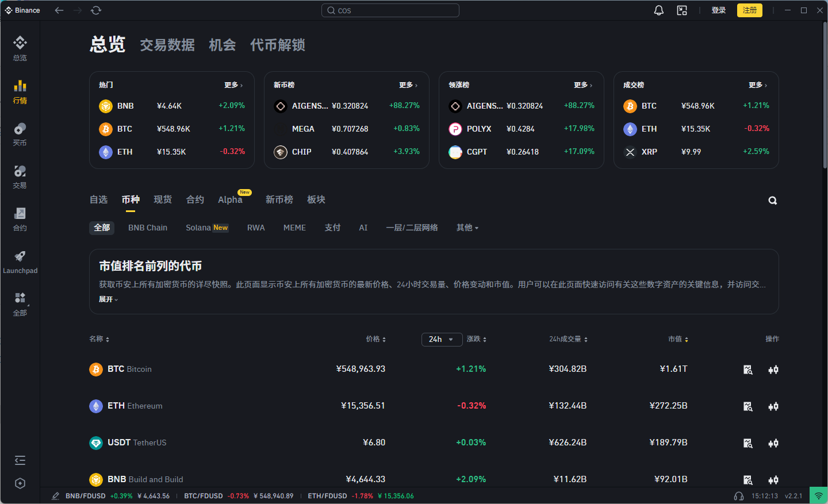Select the 现货 spot tab
The image size is (828, 504).
point(163,199)
